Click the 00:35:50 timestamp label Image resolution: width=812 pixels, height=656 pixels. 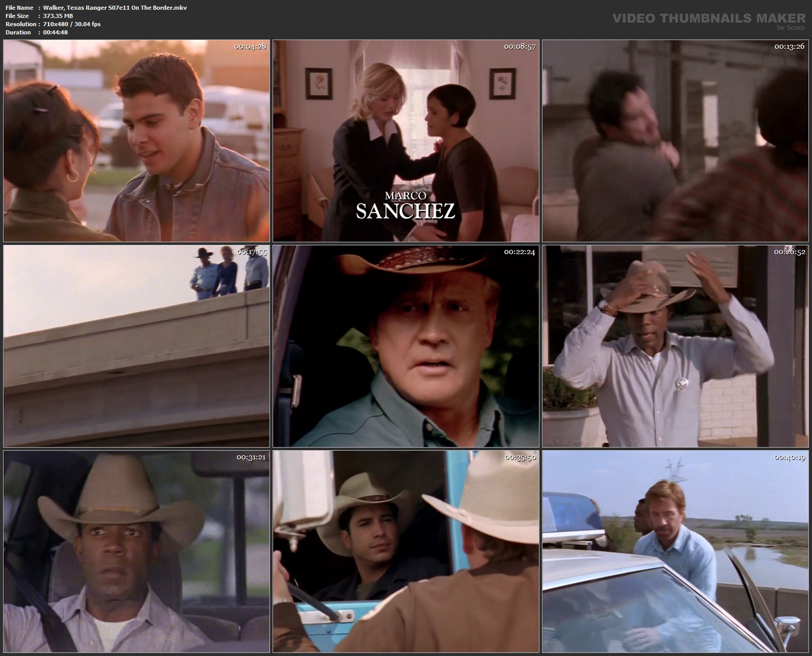[x=519, y=457]
